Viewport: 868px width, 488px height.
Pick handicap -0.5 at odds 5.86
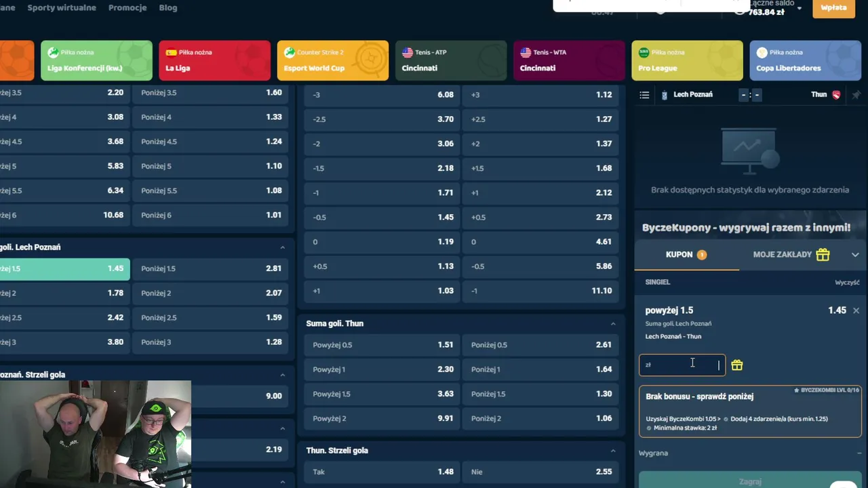tap(540, 266)
